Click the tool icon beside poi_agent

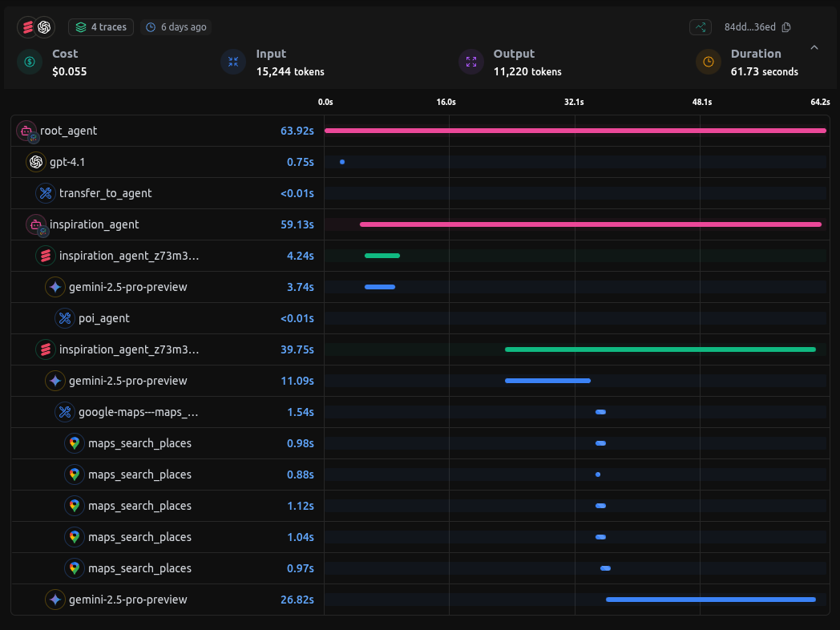click(x=65, y=317)
